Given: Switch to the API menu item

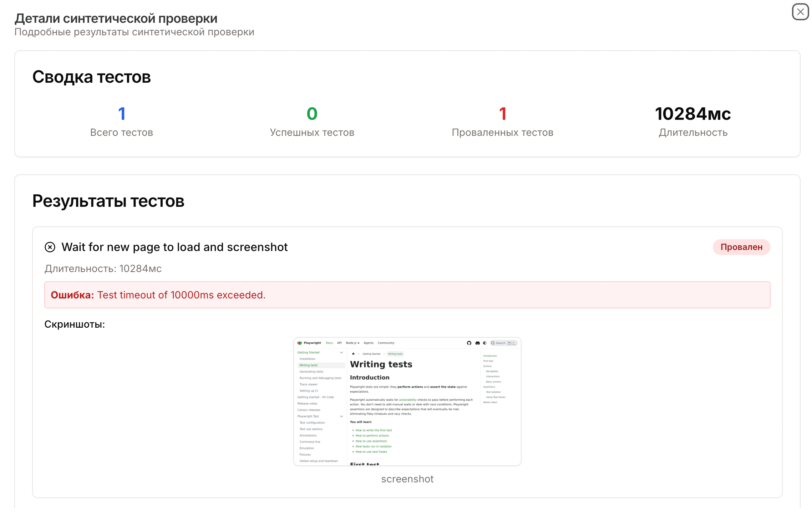Looking at the screenshot, I should [x=339, y=343].
